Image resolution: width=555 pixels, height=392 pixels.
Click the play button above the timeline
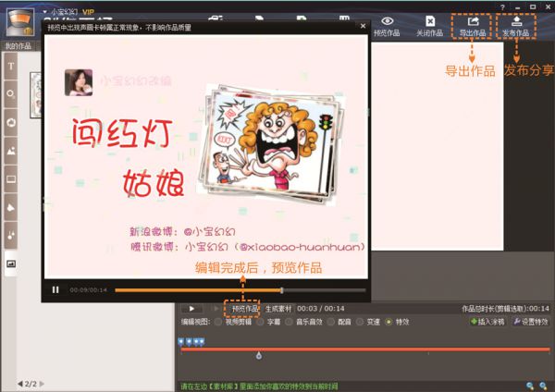[191, 309]
